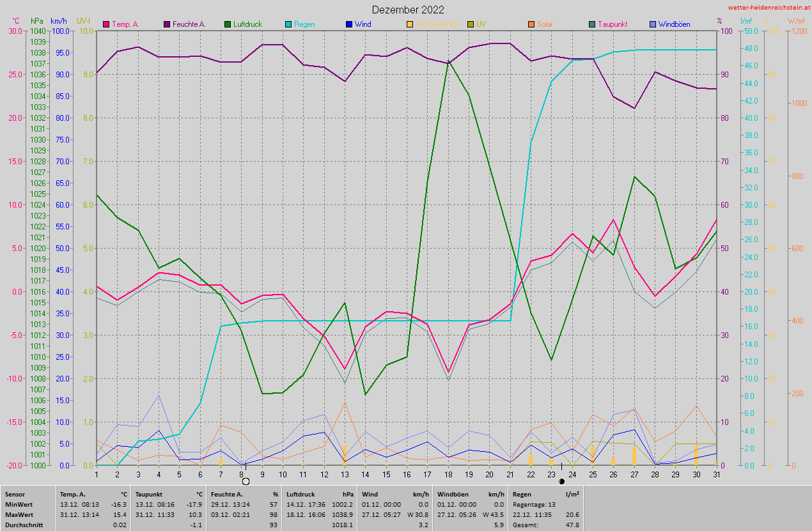This screenshot has height=531, width=812.
Task: Click the teal Taupunkt legend swatch
Action: pyautogui.click(x=591, y=24)
